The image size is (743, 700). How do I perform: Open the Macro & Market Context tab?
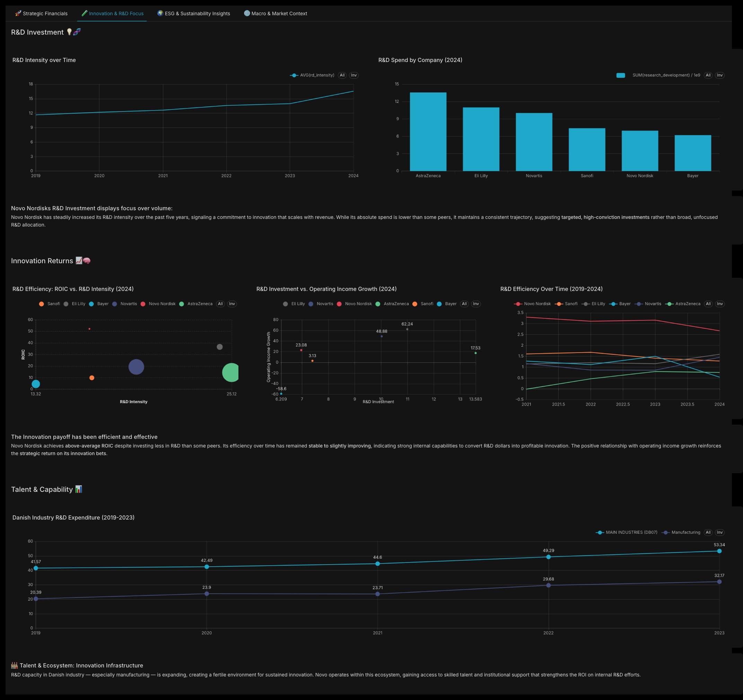[x=276, y=13]
